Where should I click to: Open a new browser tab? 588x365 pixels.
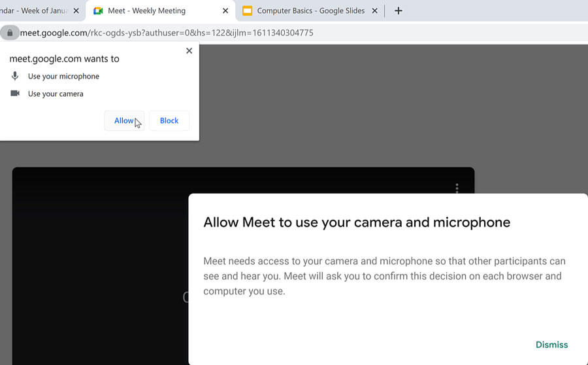click(399, 11)
